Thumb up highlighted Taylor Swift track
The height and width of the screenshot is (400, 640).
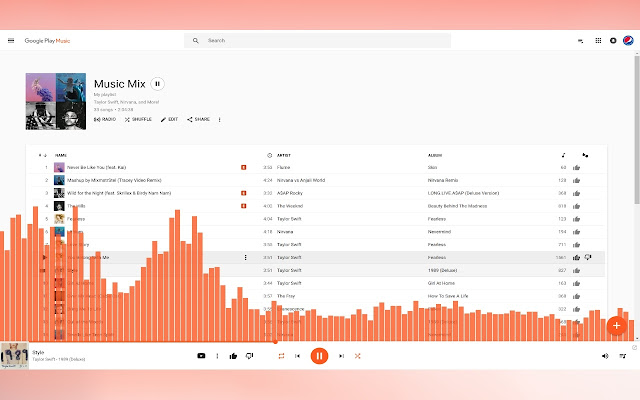576,258
